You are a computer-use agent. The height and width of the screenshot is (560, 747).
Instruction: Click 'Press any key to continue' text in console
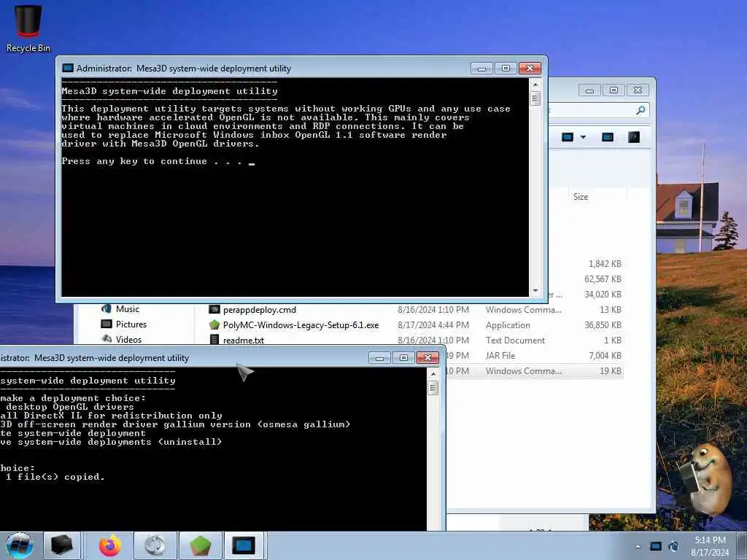[x=134, y=161]
